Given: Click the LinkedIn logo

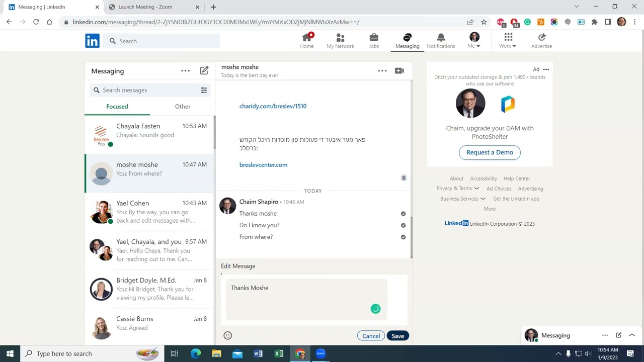Looking at the screenshot, I should [92, 41].
